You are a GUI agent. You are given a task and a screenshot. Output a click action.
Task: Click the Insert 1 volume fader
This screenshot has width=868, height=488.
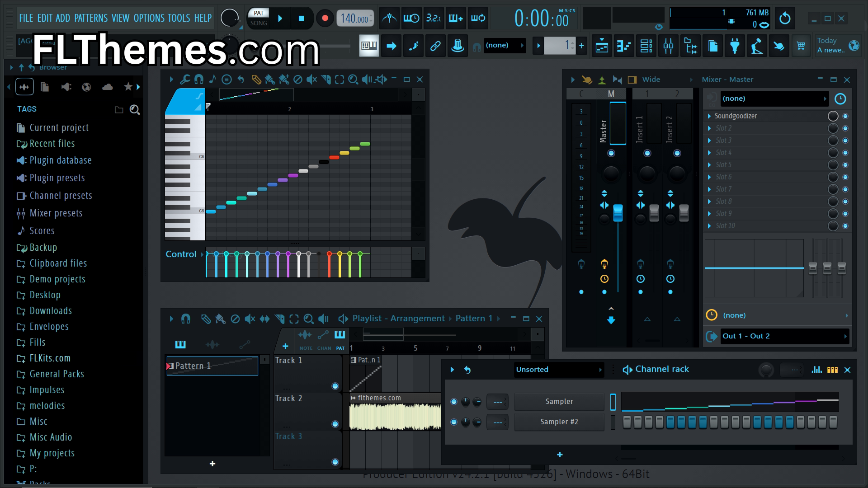click(x=654, y=213)
